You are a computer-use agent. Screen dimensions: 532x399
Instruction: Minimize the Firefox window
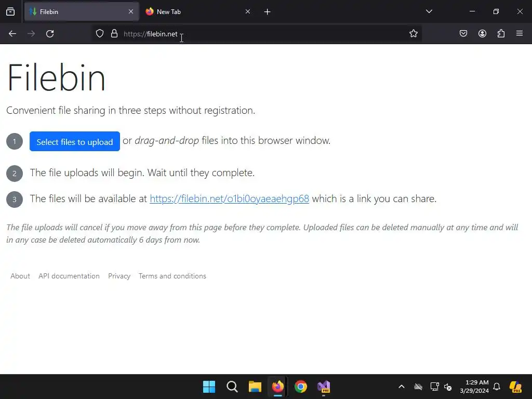coord(472,11)
